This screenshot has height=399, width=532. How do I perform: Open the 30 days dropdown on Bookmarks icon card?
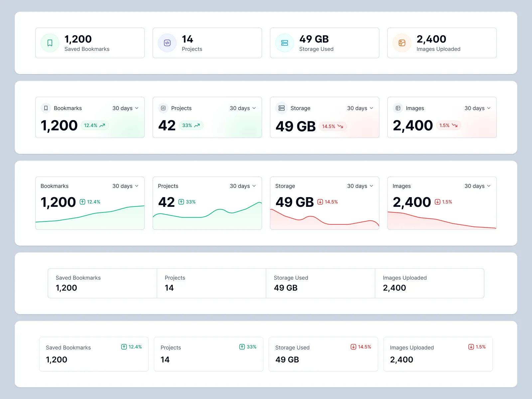125,108
